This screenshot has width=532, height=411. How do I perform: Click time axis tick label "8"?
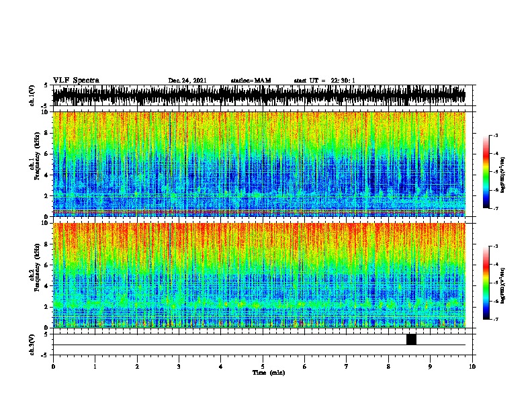[388, 366]
